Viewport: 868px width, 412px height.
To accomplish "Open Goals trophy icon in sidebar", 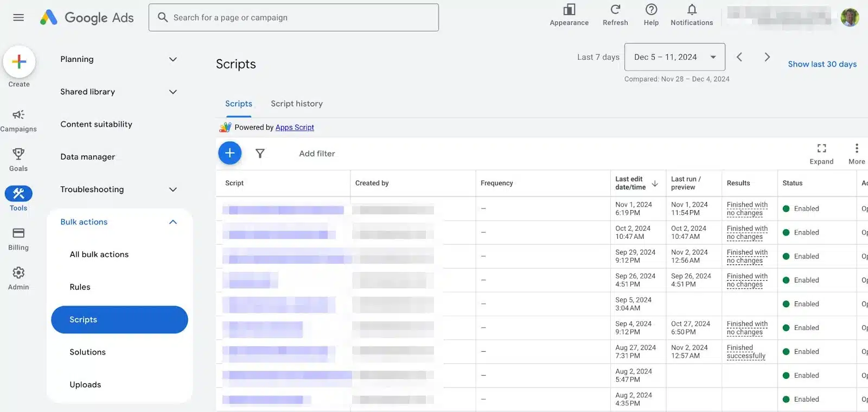I will tap(18, 160).
